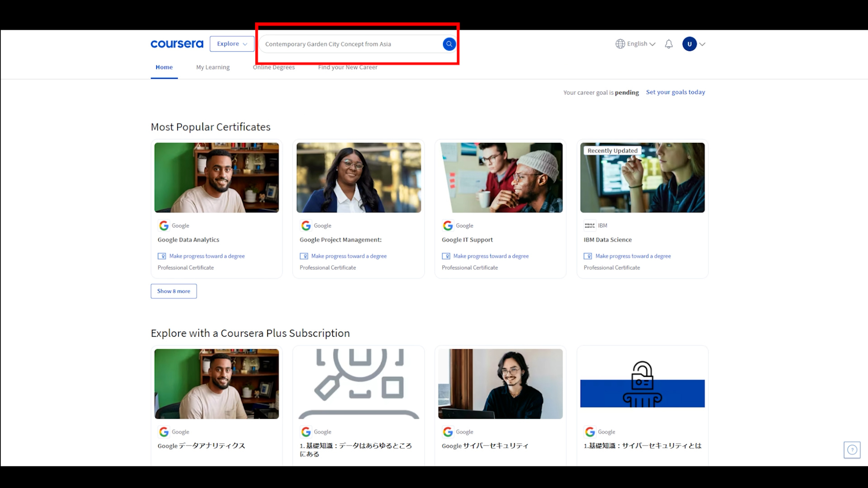The image size is (868, 488).
Task: Open Google IT Support certificate title
Action: point(467,240)
